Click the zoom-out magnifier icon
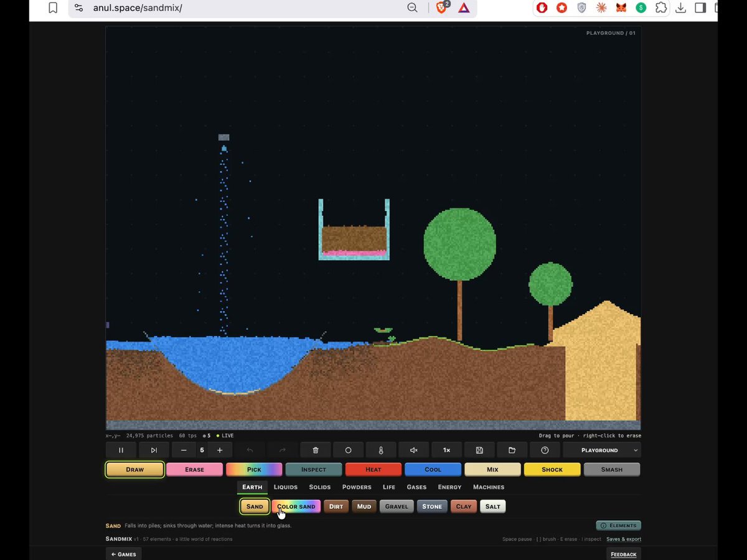Image resolution: width=747 pixels, height=560 pixels. coord(412,8)
